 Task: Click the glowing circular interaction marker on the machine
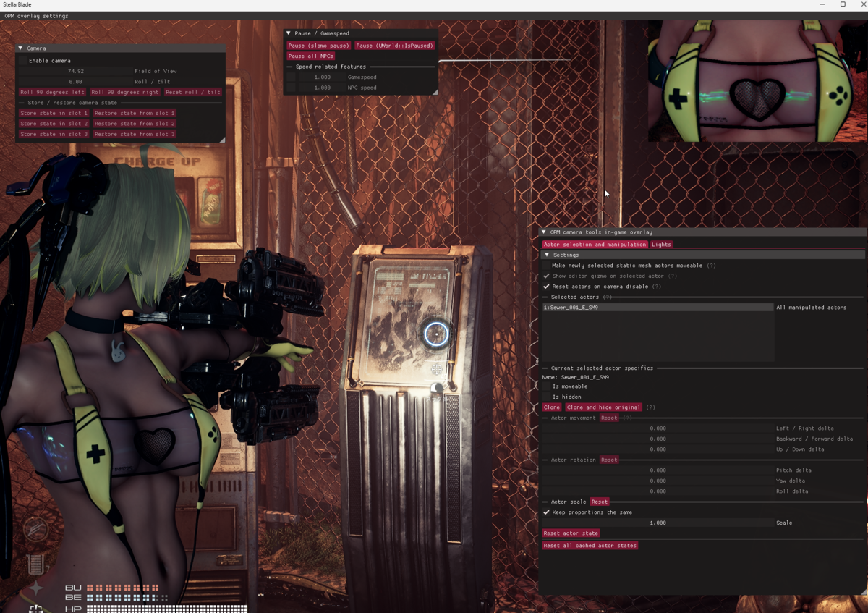(436, 334)
